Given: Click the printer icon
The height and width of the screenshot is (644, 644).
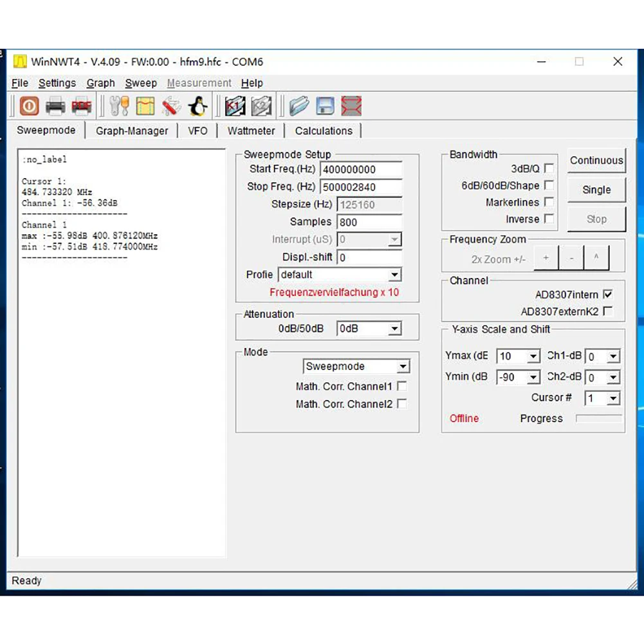Looking at the screenshot, I should (x=55, y=106).
